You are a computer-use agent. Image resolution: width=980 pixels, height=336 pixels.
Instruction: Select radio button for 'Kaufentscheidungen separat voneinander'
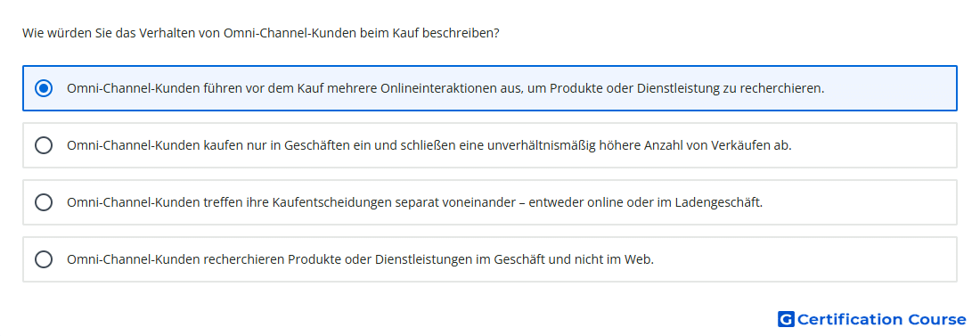(44, 202)
